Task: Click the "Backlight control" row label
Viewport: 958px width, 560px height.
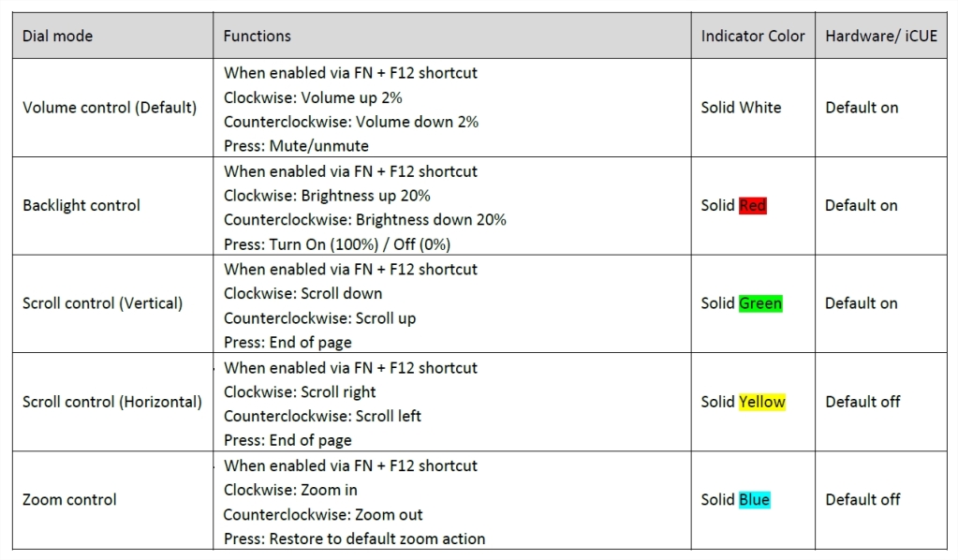Action: (x=81, y=205)
